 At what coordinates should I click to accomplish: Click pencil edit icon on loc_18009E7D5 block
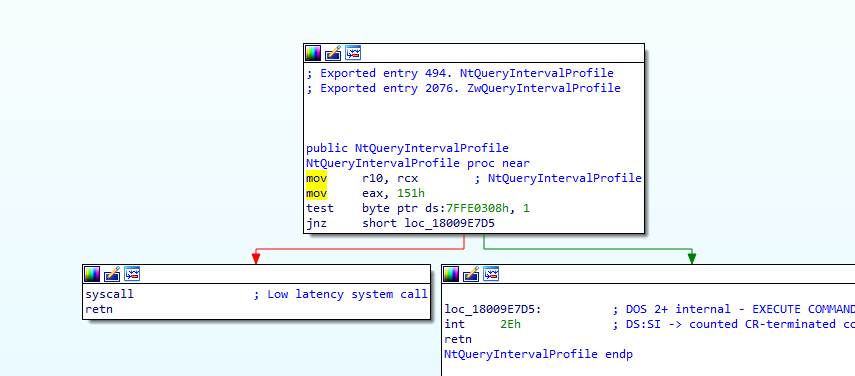pos(471,274)
